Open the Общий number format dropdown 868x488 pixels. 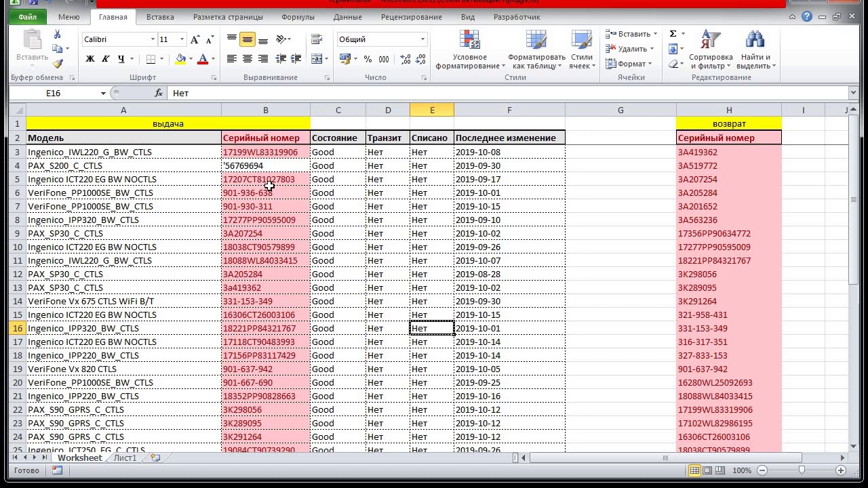pos(422,39)
